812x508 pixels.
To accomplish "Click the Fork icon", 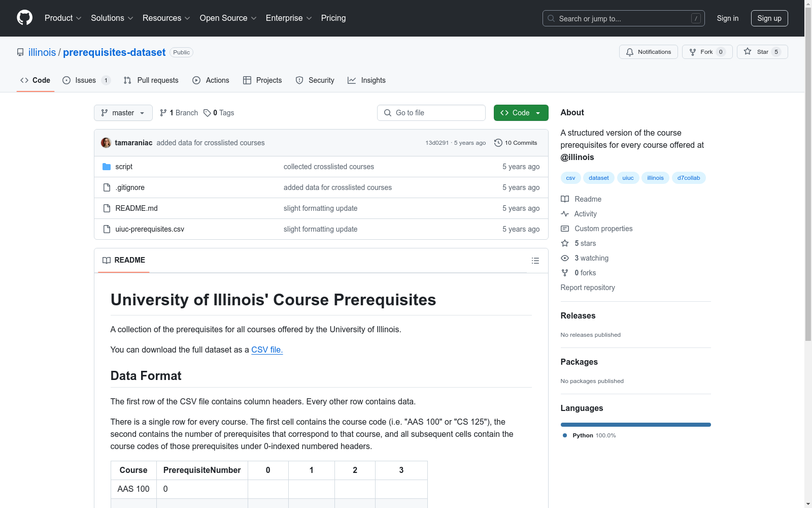I will point(693,52).
